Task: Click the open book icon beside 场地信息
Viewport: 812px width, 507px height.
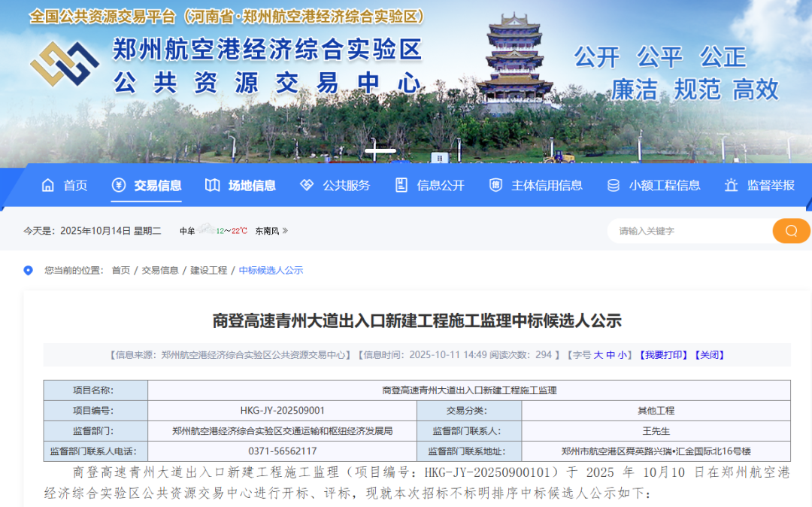Action: [x=213, y=185]
